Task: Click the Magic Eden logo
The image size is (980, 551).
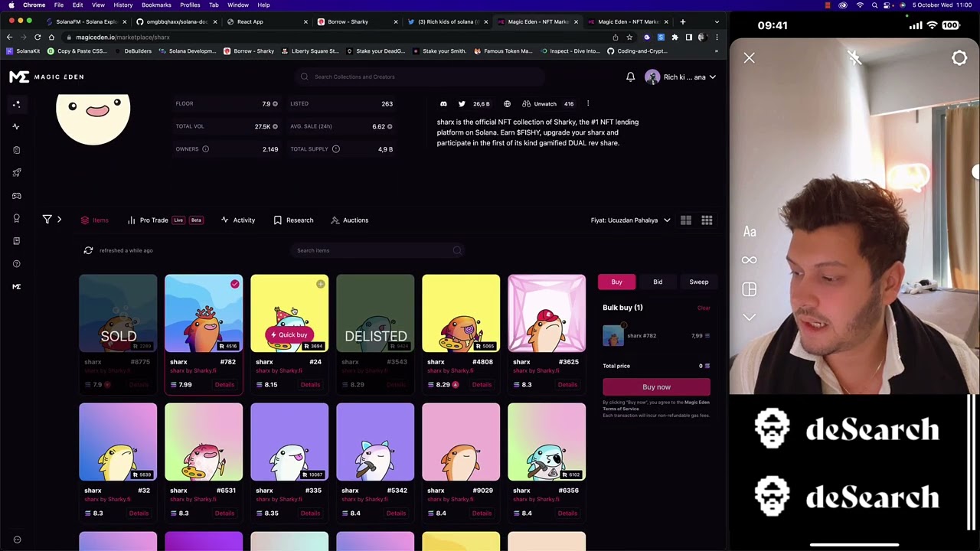Action: pos(47,77)
